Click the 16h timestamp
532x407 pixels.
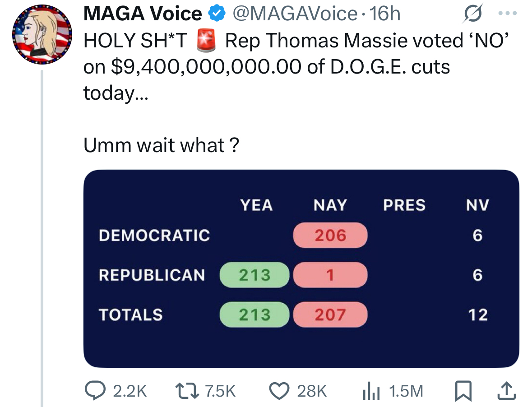[385, 14]
